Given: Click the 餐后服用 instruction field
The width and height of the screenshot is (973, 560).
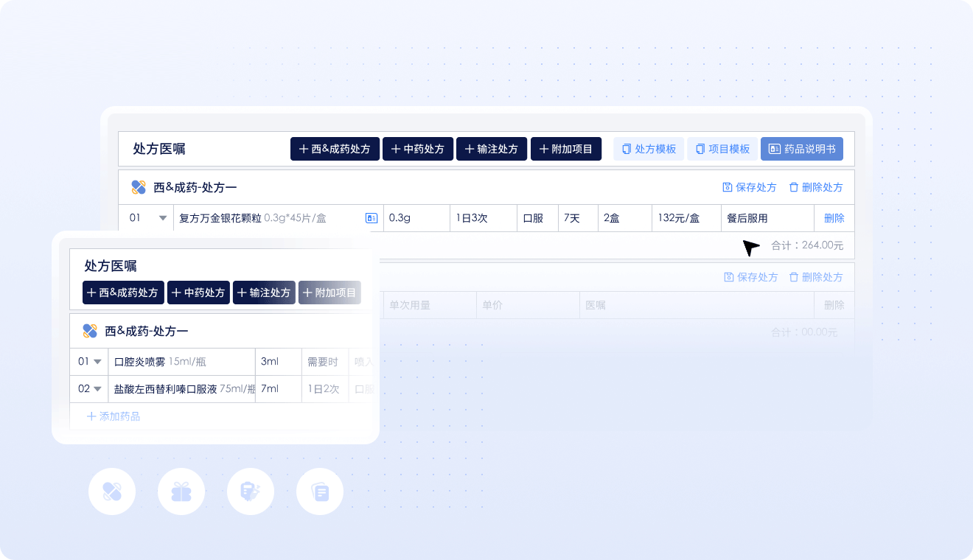Looking at the screenshot, I should pos(767,218).
